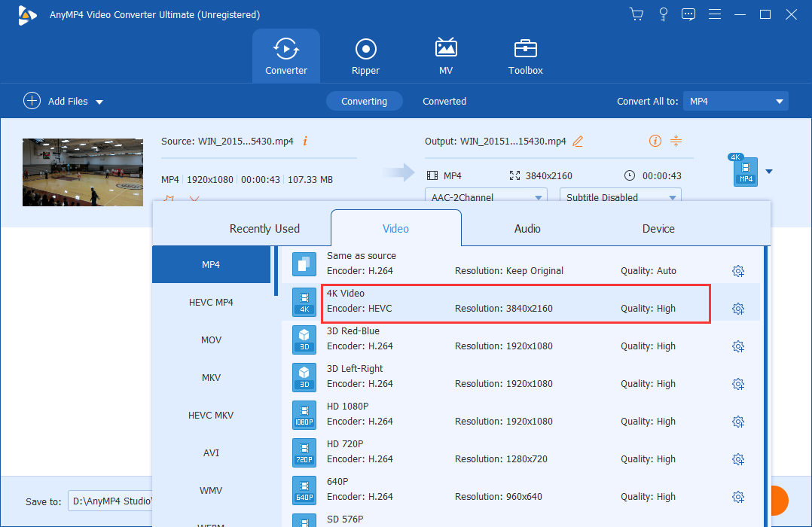View source file info icon
The image size is (812, 527).
pos(305,141)
